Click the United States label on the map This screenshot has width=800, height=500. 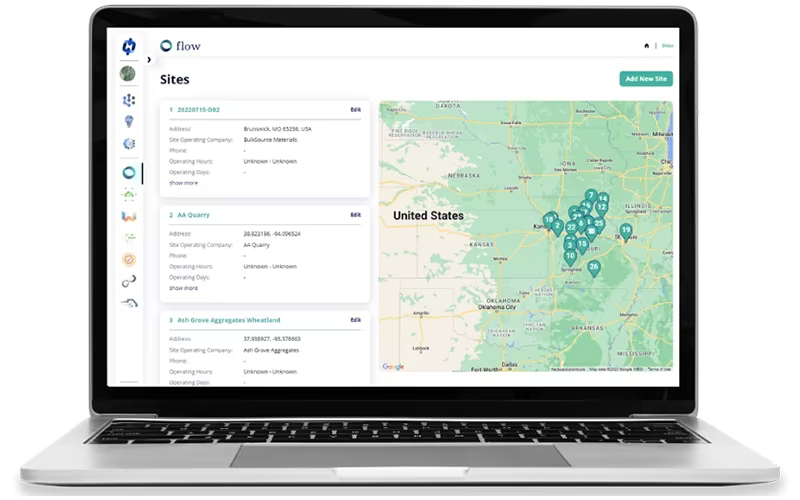[x=428, y=215]
